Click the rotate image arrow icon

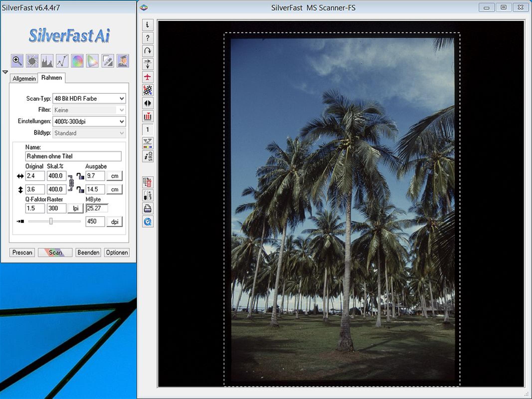click(x=148, y=51)
